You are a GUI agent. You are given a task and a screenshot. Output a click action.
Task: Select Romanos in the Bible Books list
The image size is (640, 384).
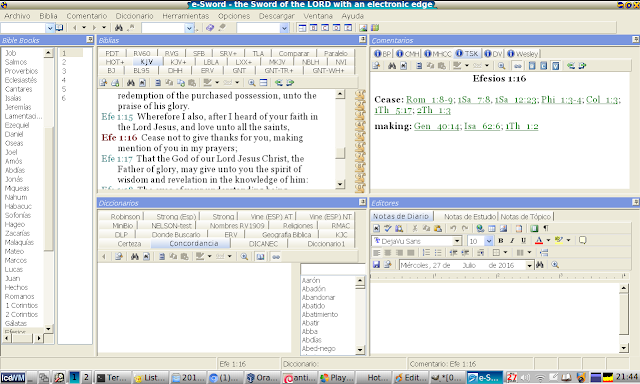click(19, 297)
